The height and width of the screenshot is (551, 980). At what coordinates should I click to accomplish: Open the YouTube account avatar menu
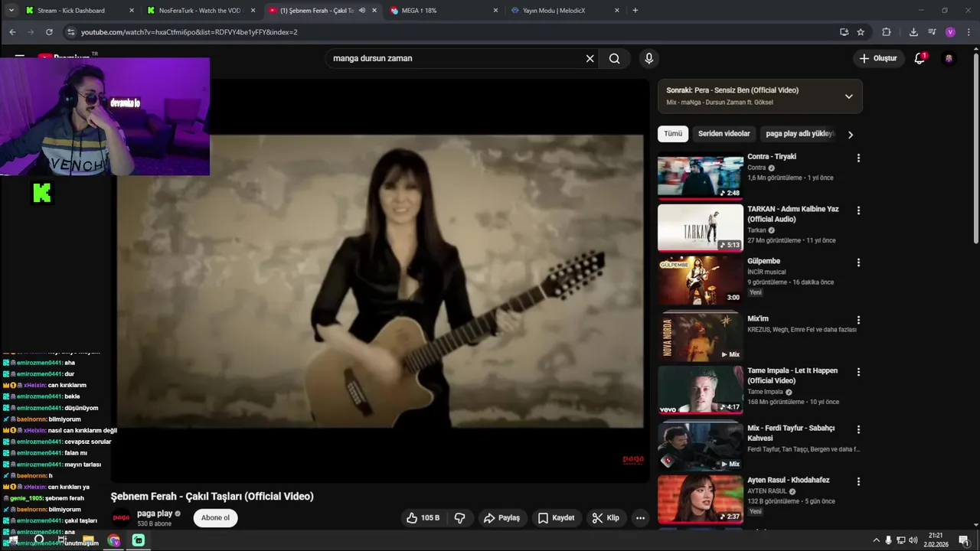(949, 58)
